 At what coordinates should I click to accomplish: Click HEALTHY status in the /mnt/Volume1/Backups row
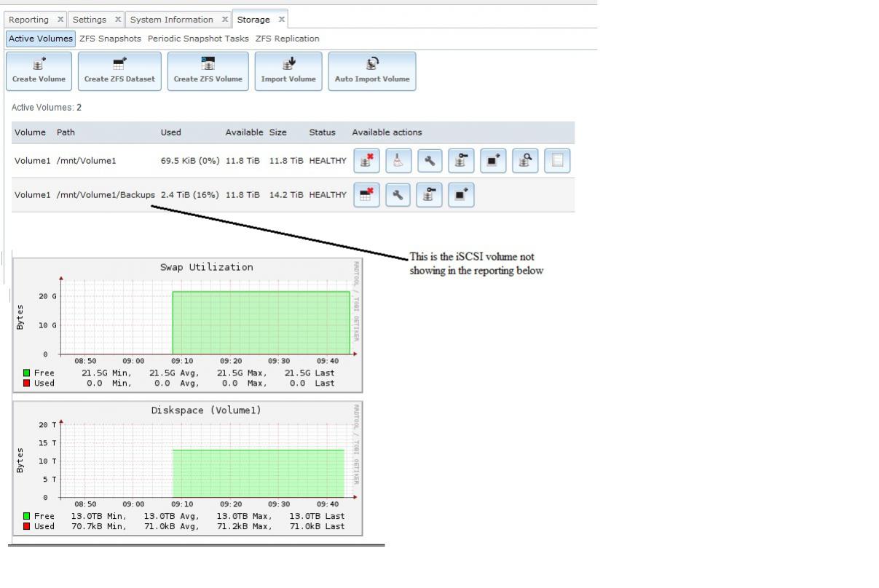328,194
